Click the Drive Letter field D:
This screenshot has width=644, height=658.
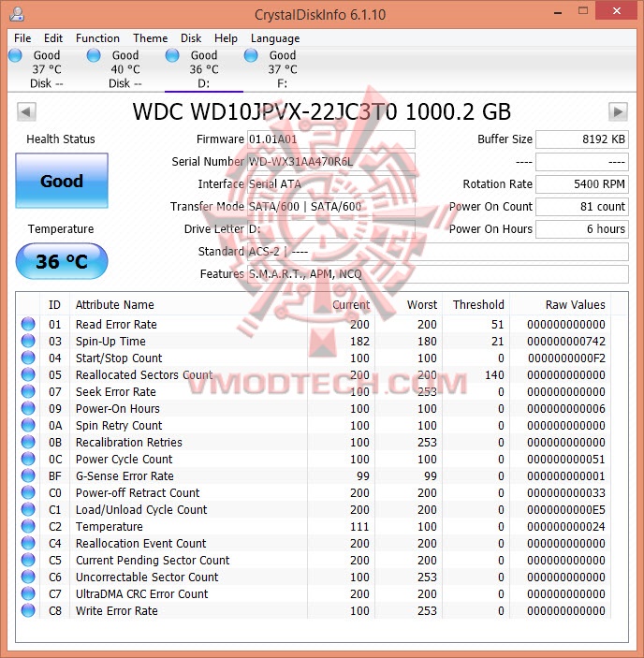pyautogui.click(x=331, y=229)
